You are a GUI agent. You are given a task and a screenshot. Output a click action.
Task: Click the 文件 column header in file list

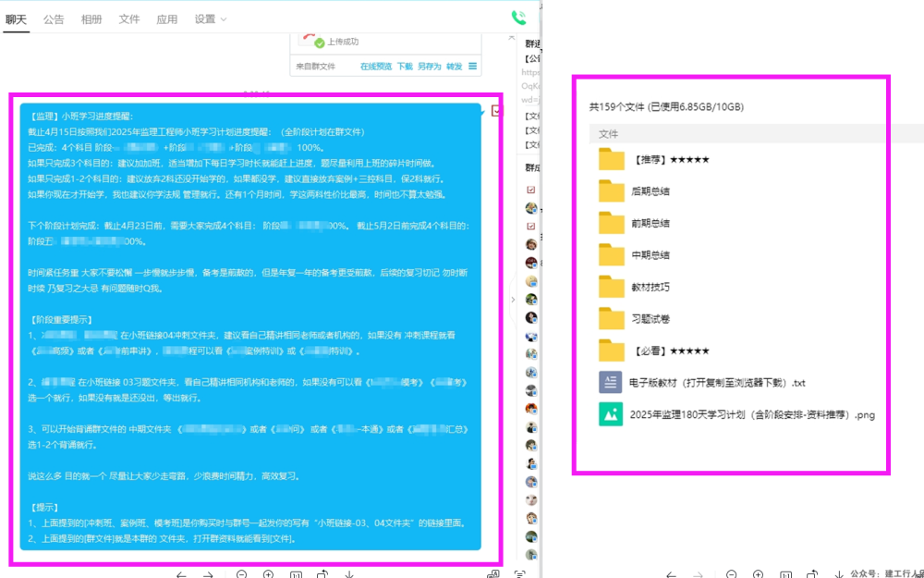tap(609, 134)
